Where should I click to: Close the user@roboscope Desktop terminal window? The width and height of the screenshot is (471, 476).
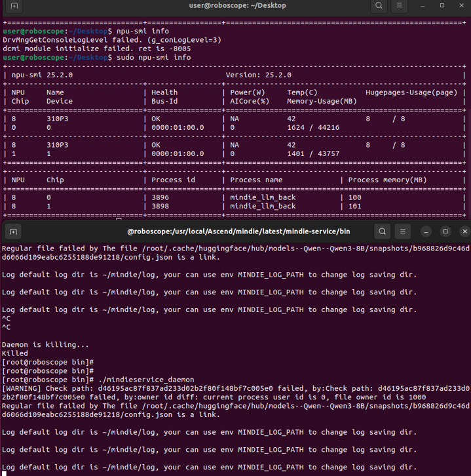point(462,6)
